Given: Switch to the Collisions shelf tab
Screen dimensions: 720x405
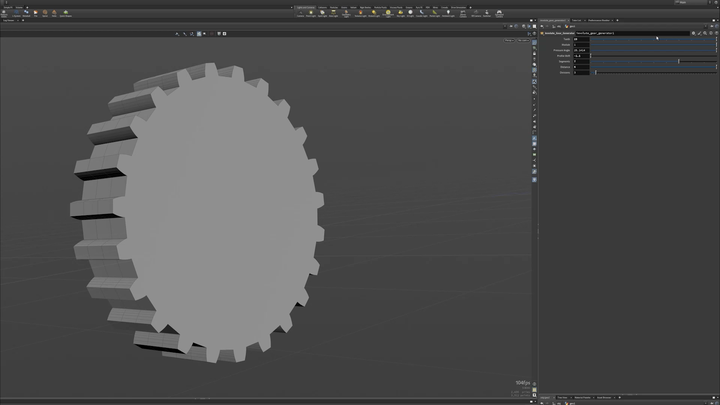Looking at the screenshot, I should point(322,7).
